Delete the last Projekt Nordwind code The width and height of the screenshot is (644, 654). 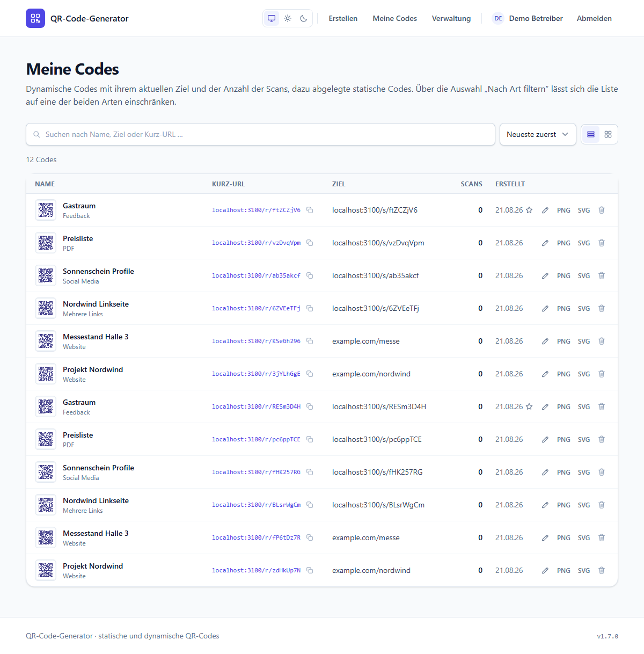point(602,570)
